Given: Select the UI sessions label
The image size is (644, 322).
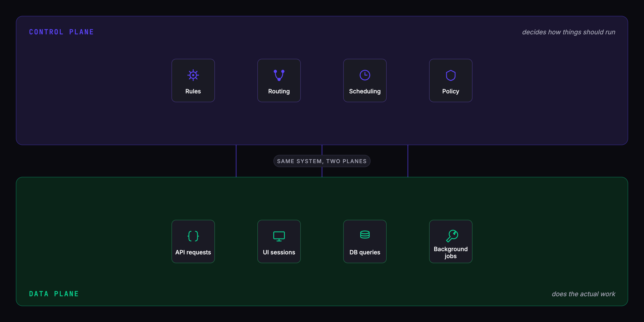Looking at the screenshot, I should [279, 252].
